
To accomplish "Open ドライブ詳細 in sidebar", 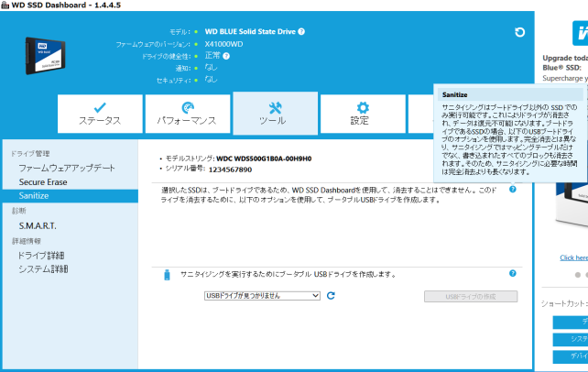I will point(41,256).
